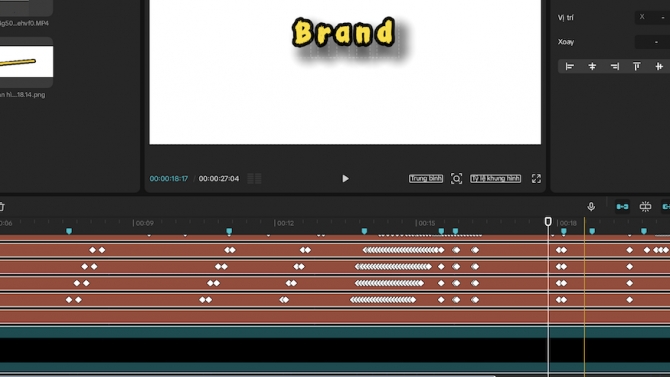
Task: Select the upper teal audio track
Action: tap(335, 333)
